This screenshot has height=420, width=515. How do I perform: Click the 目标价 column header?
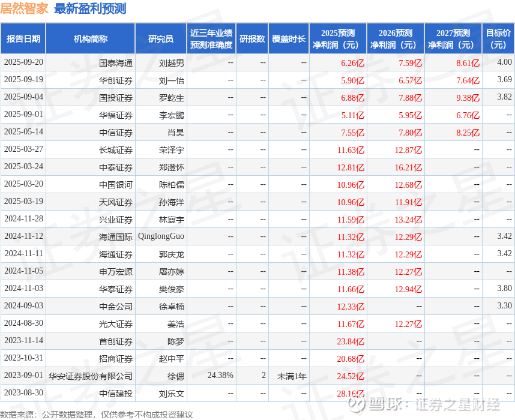coord(498,39)
